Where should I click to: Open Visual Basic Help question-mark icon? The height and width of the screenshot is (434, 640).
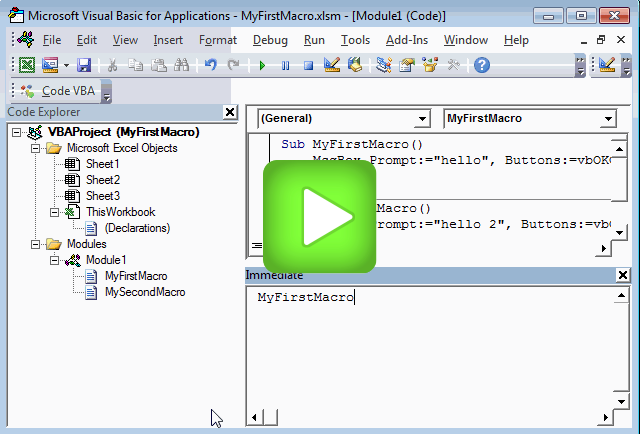click(x=482, y=65)
